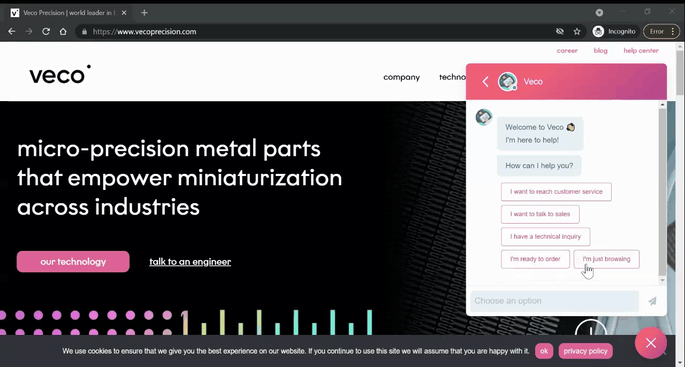
Task: Accept cookies with the ok button
Action: click(544, 351)
